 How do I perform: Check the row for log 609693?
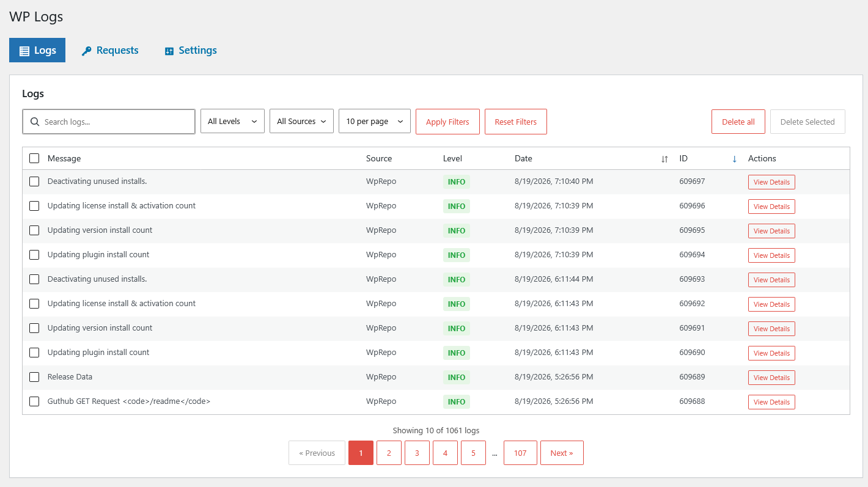point(34,279)
